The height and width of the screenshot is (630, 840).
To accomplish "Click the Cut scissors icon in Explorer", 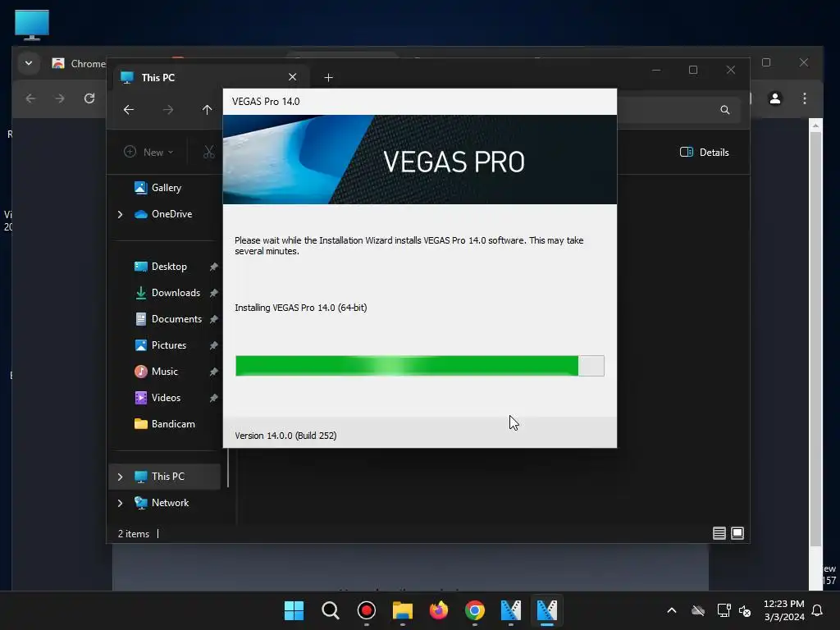I will 209,152.
